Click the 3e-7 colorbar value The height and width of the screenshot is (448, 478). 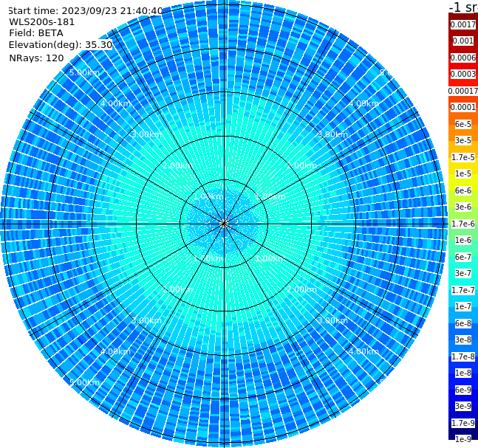pos(463,273)
